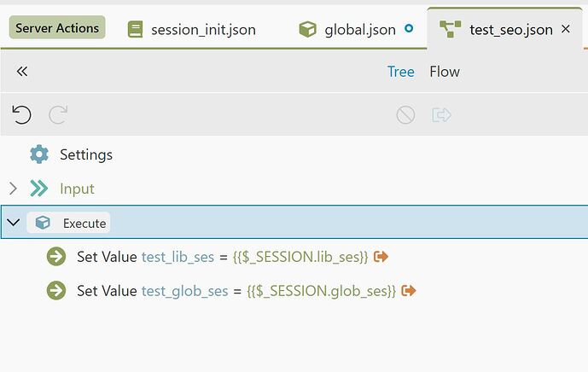588x372 pixels.
Task: Select the Tree view mode
Action: coord(400,72)
